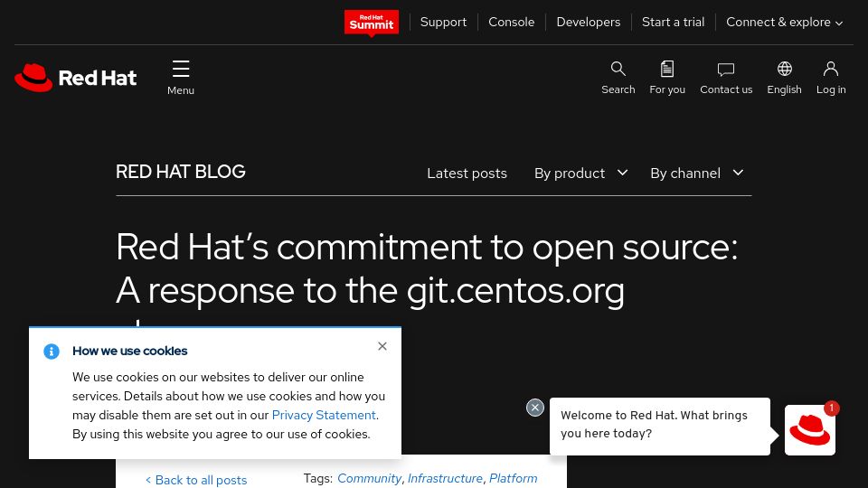Dismiss the chat welcome bubble

click(534, 408)
